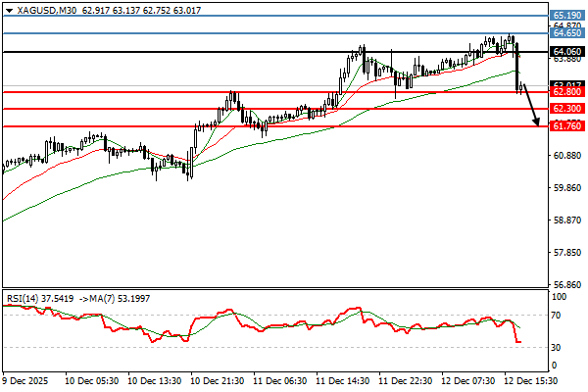Click the 64.650 blue price label
Image resolution: width=588 pixels, height=392 pixels.
click(x=567, y=33)
